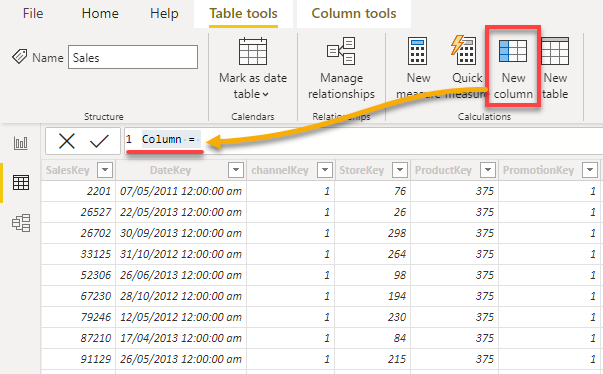Click date cell 30/09/2013 12:00:00 am
603x374 pixels.
(x=181, y=233)
